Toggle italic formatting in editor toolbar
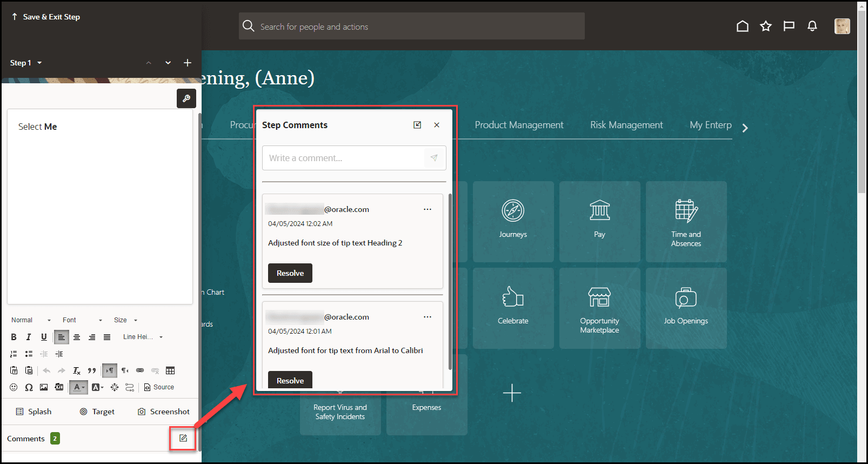This screenshot has height=464, width=868. click(x=29, y=337)
